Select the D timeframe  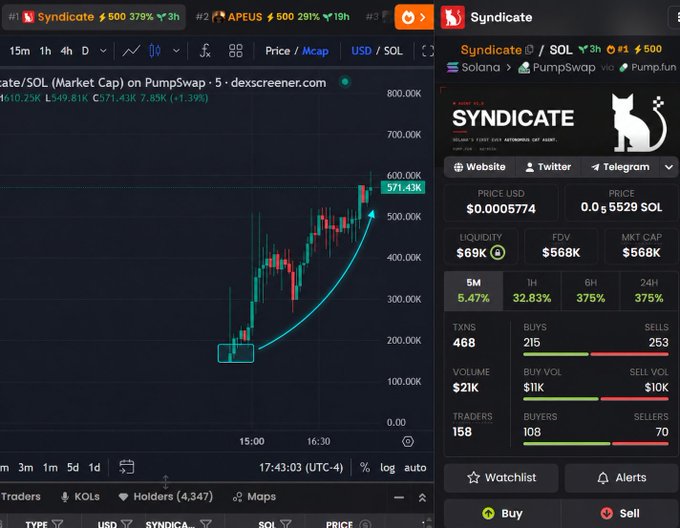pyautogui.click(x=85, y=51)
